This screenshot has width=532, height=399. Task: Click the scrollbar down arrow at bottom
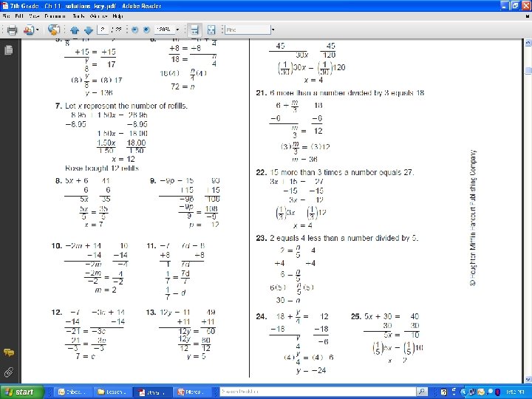coord(528,379)
